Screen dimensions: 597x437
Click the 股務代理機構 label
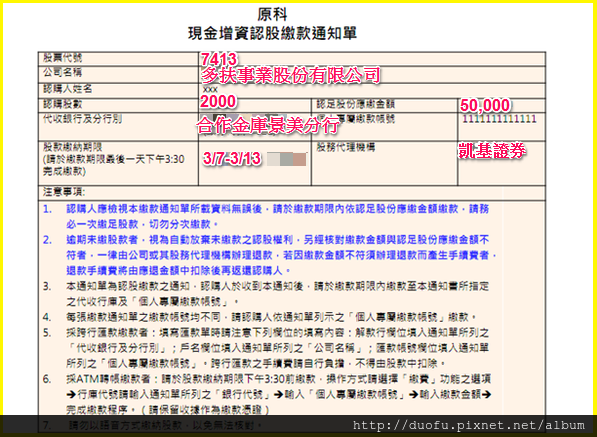(x=346, y=147)
